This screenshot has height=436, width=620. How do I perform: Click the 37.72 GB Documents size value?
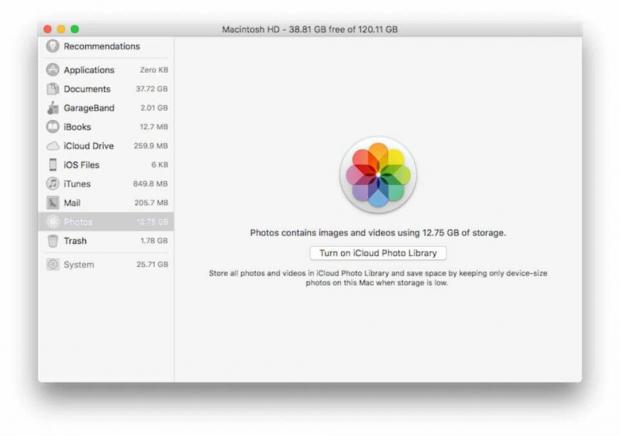coord(152,89)
